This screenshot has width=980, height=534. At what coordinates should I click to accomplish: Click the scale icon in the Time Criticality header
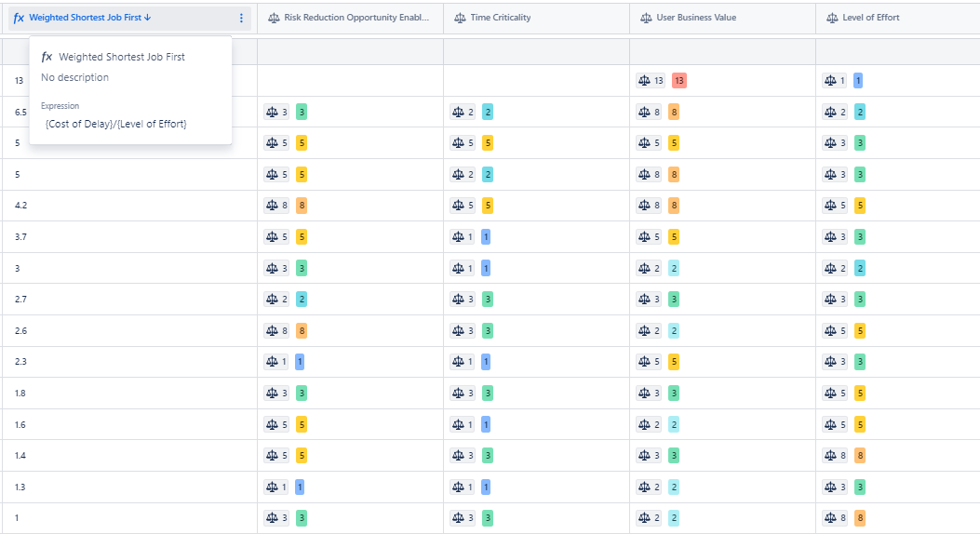click(460, 18)
